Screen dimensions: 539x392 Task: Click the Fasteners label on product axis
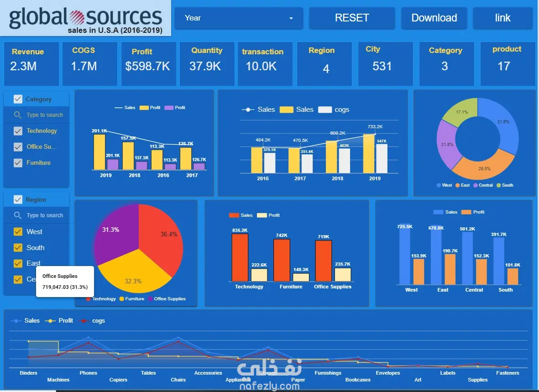tap(508, 373)
